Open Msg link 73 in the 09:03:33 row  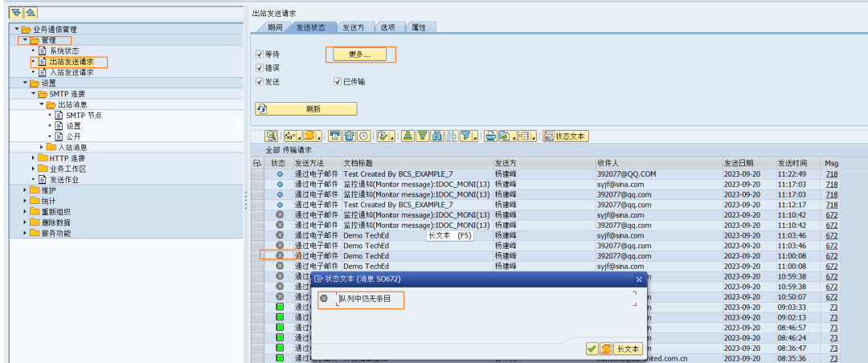tap(833, 307)
